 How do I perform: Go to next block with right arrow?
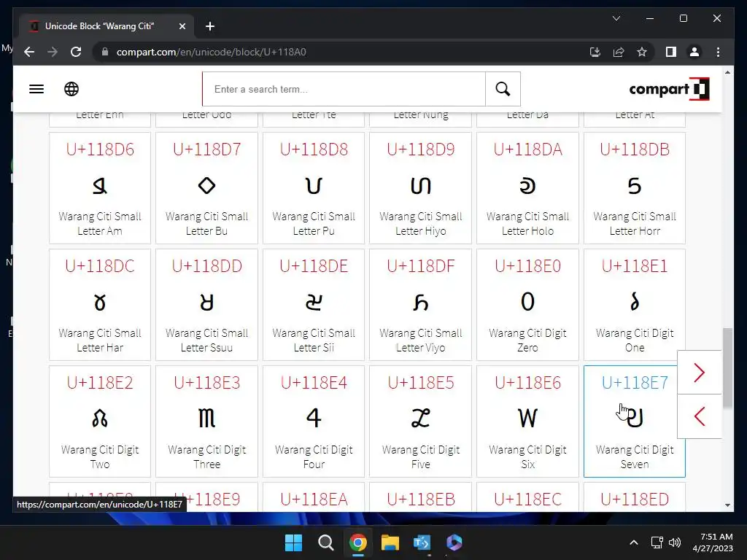700,373
